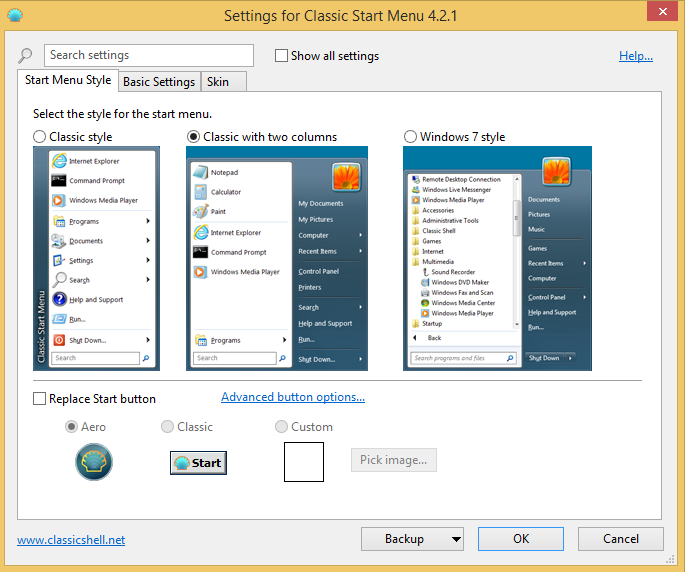This screenshot has width=685, height=572.
Task: Click the Cancel button
Action: click(621, 539)
